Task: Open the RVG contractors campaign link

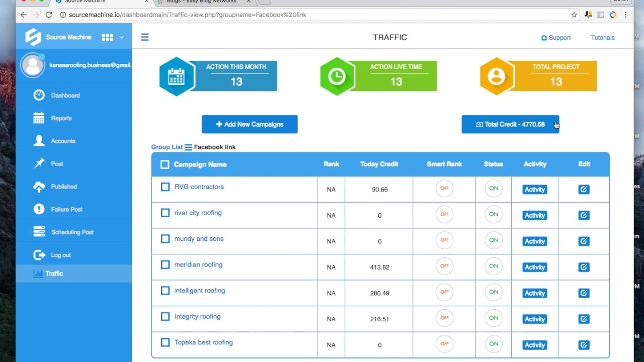Action: click(199, 187)
